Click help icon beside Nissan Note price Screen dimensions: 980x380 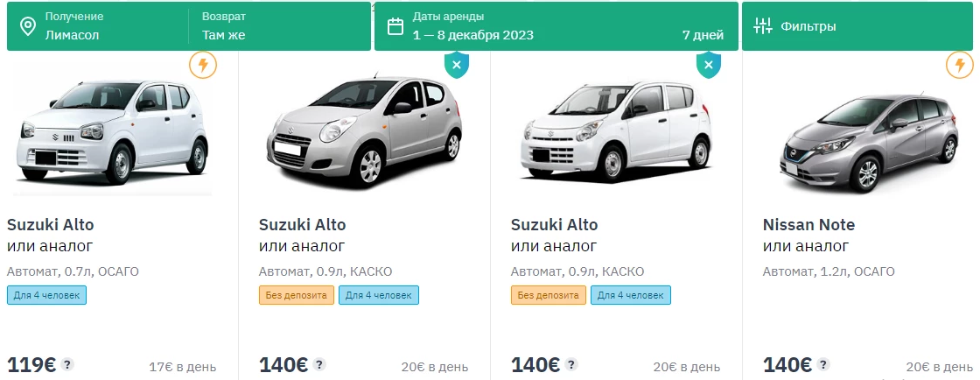click(823, 365)
